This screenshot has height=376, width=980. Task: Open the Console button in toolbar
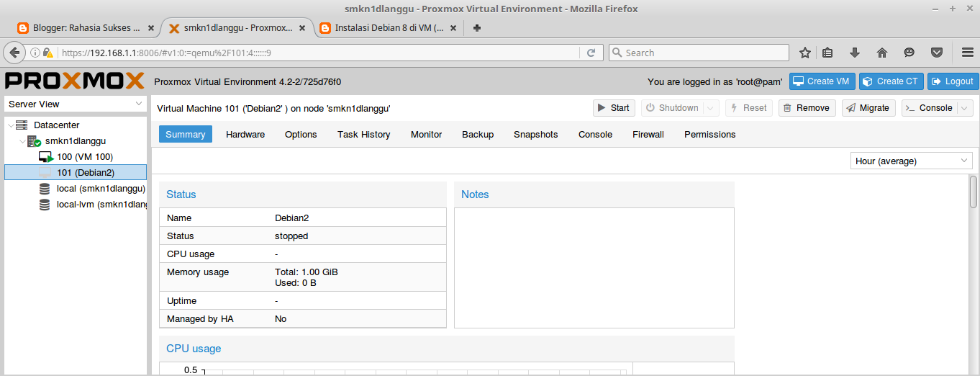click(x=929, y=108)
